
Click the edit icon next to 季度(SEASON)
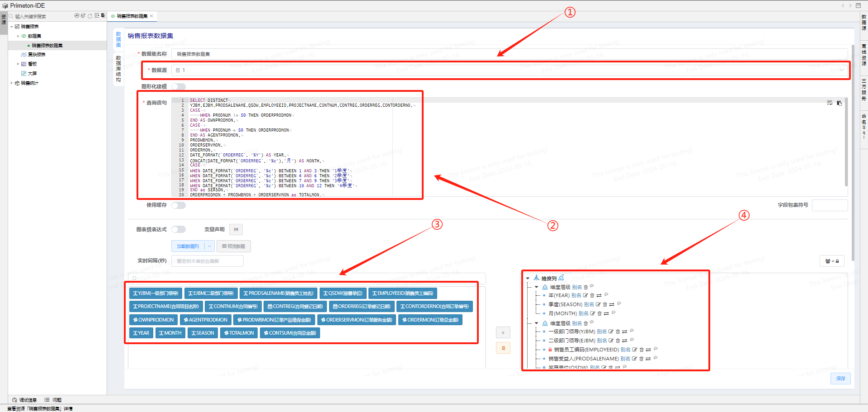pyautogui.click(x=598, y=305)
